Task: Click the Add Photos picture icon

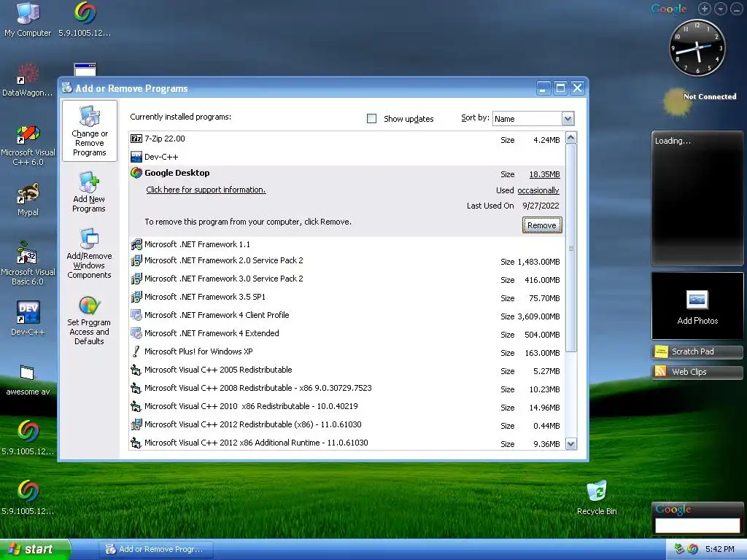Action: click(697, 300)
